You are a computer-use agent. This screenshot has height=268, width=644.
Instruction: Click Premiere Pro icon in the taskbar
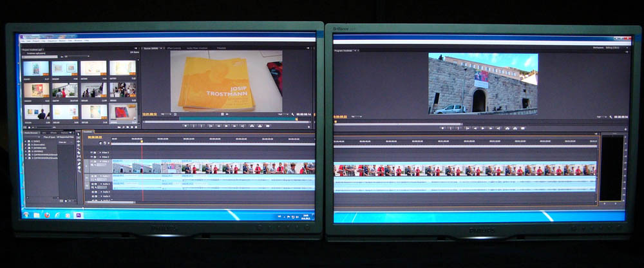pos(78,215)
